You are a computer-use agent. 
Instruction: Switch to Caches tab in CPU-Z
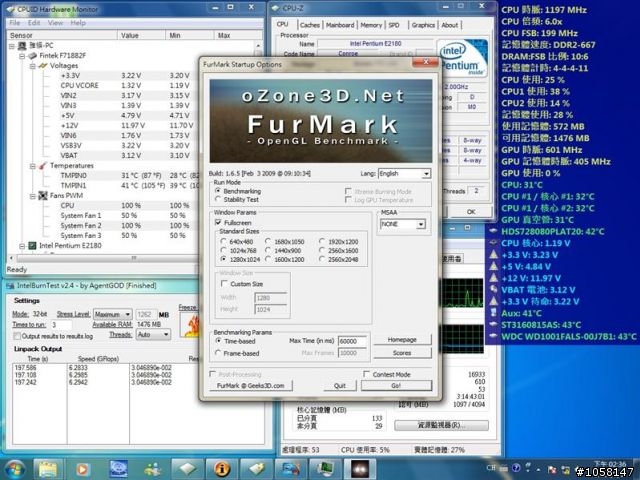point(310,25)
